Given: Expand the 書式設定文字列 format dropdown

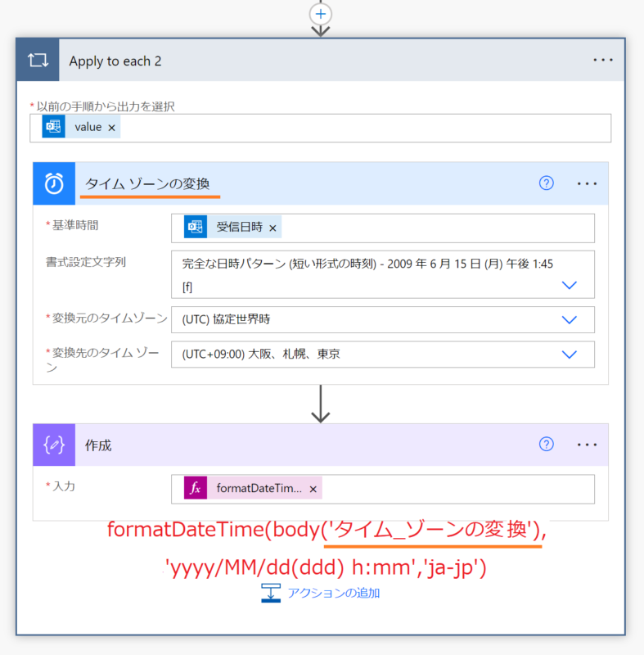Looking at the screenshot, I should click(570, 285).
